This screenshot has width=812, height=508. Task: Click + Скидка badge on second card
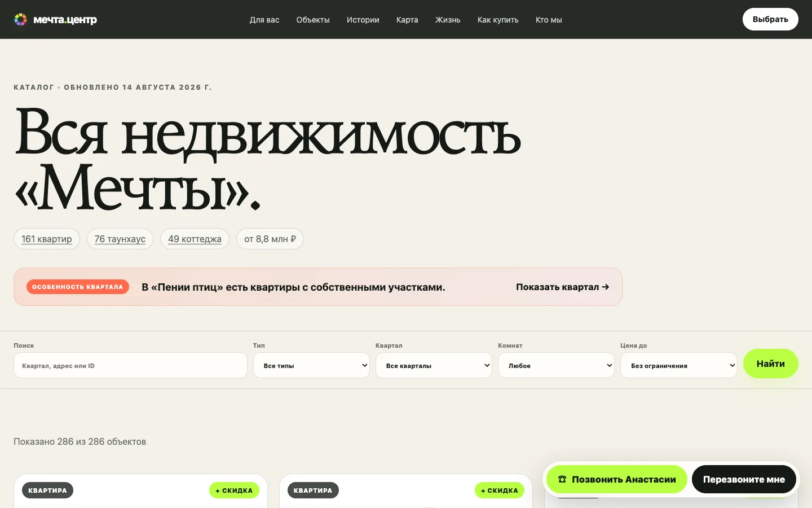coord(500,491)
